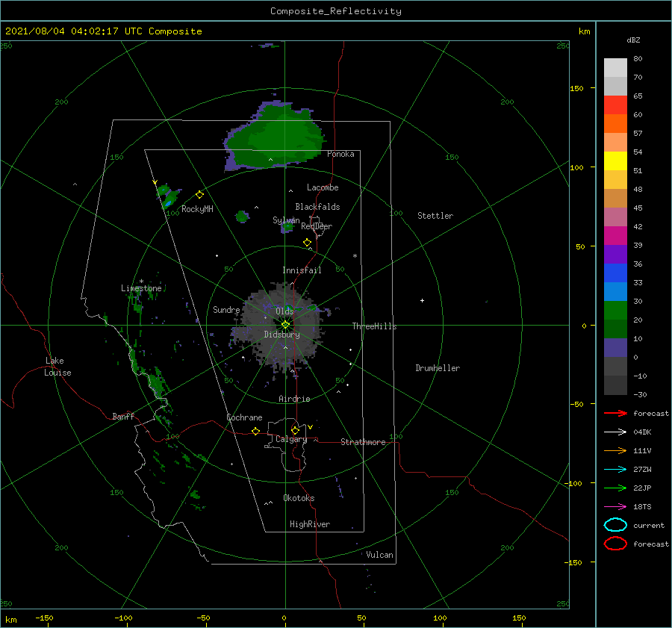Click the RedDeer city label

click(x=317, y=226)
